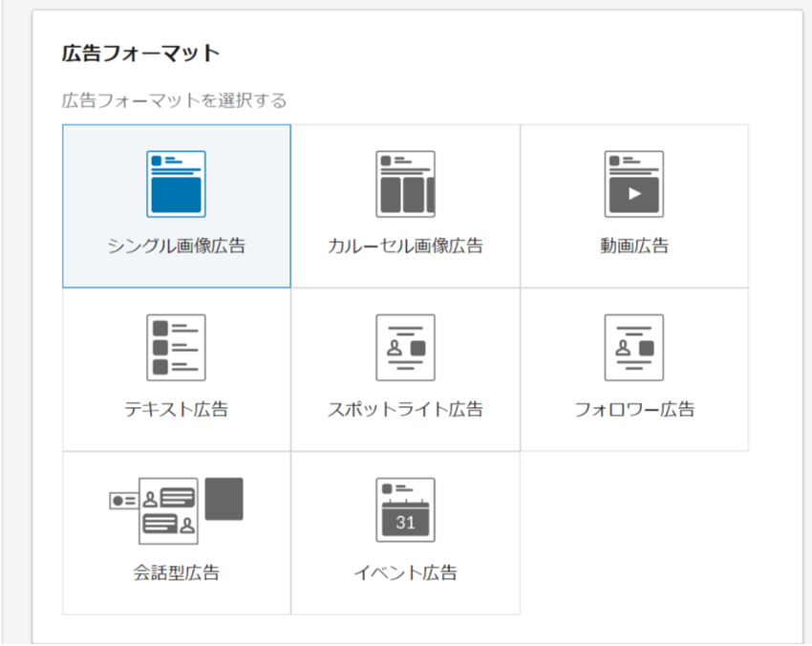
Task: Click the シングル画像広告 label
Action: (177, 246)
